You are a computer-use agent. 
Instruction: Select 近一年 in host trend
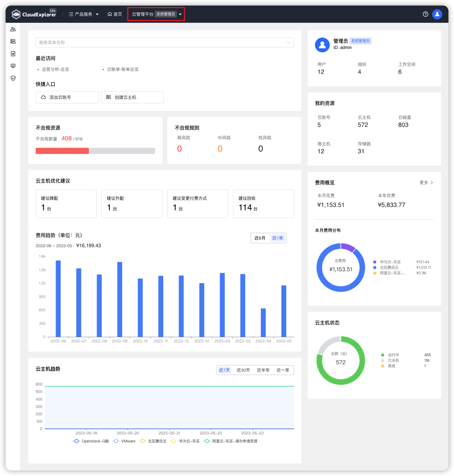283,370
